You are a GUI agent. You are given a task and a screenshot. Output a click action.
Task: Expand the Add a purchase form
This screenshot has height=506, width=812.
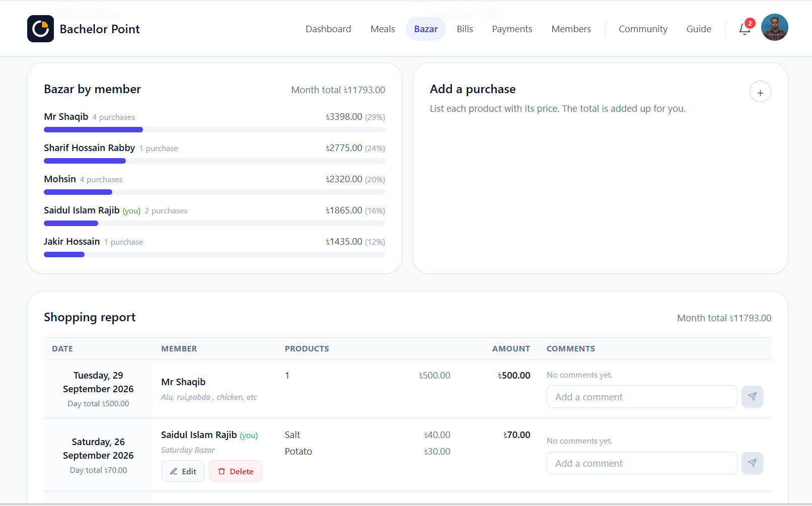pos(760,92)
